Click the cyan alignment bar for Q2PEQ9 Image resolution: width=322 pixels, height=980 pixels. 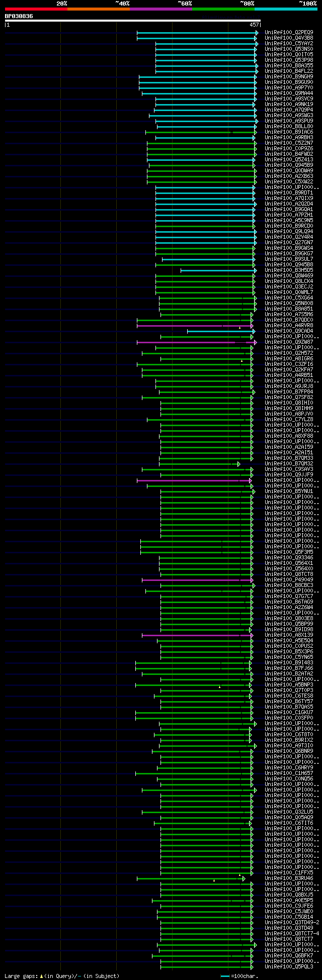[197, 33]
